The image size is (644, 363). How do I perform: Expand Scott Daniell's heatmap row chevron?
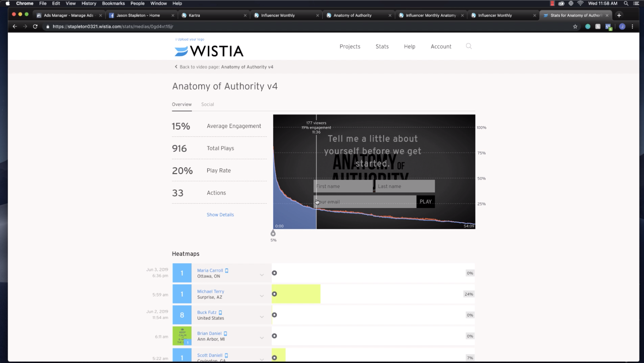click(262, 359)
